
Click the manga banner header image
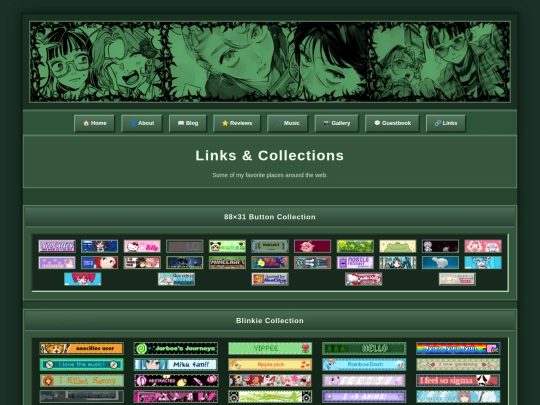(270, 62)
